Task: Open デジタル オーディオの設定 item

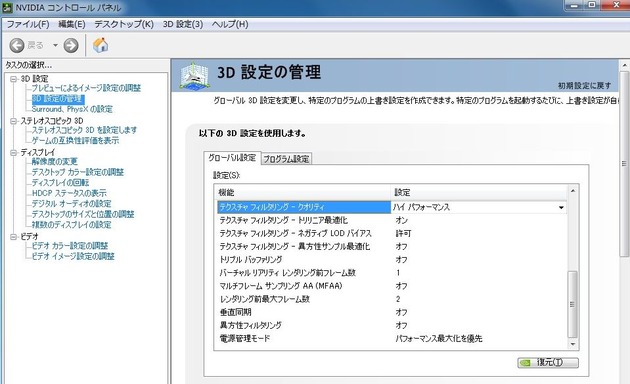Action: pyautogui.click(x=72, y=204)
